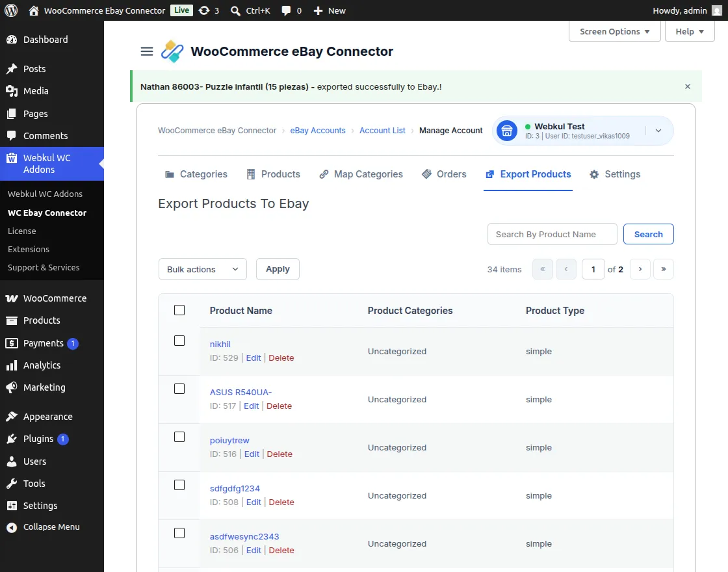Click the Webkul Test store icon
This screenshot has height=572, width=728.
click(507, 131)
